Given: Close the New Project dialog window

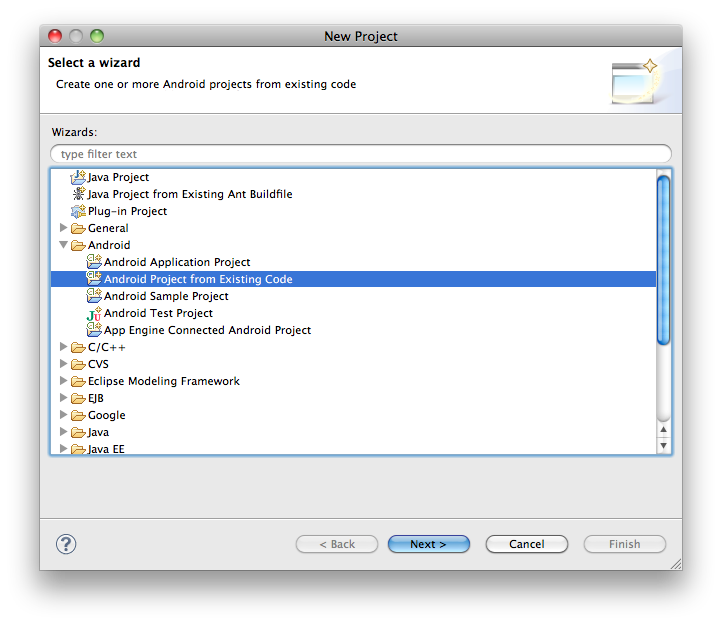Looking at the screenshot, I should tap(55, 36).
